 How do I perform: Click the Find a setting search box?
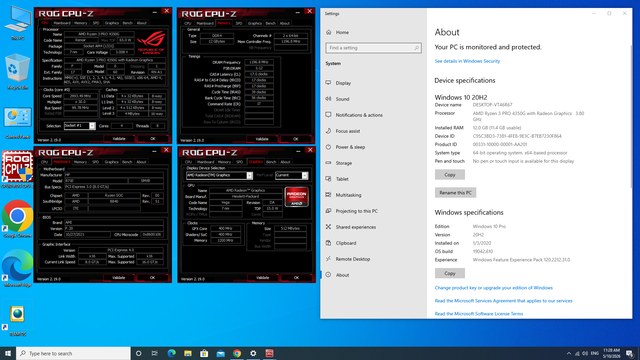click(x=373, y=48)
